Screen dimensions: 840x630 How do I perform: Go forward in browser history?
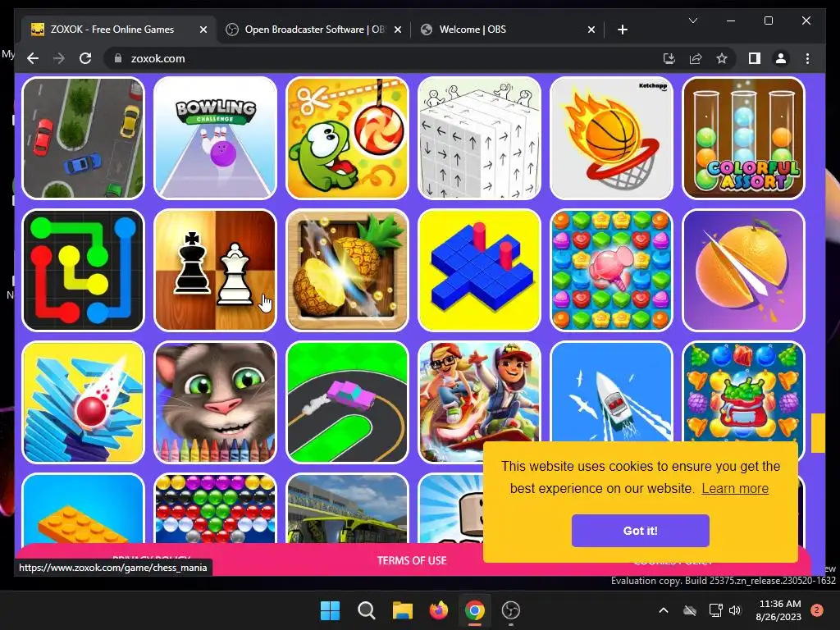coord(59,58)
